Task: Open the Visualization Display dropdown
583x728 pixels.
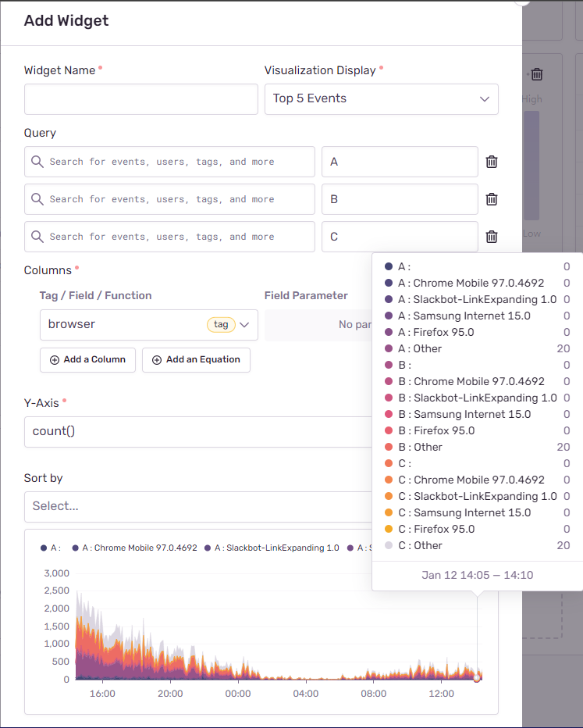Action: pyautogui.click(x=382, y=98)
